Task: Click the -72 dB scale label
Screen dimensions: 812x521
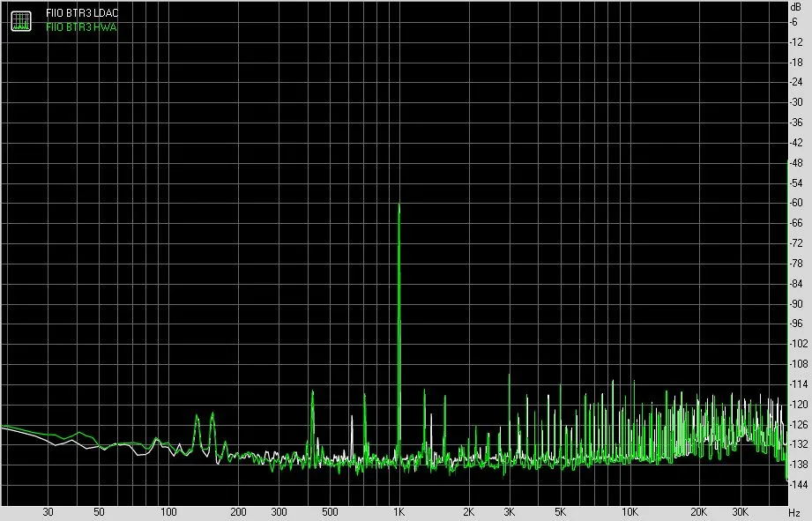Action: [x=796, y=243]
